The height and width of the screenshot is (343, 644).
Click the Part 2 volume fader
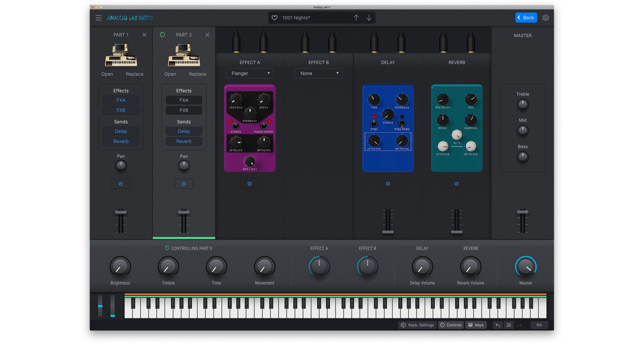[x=184, y=212]
